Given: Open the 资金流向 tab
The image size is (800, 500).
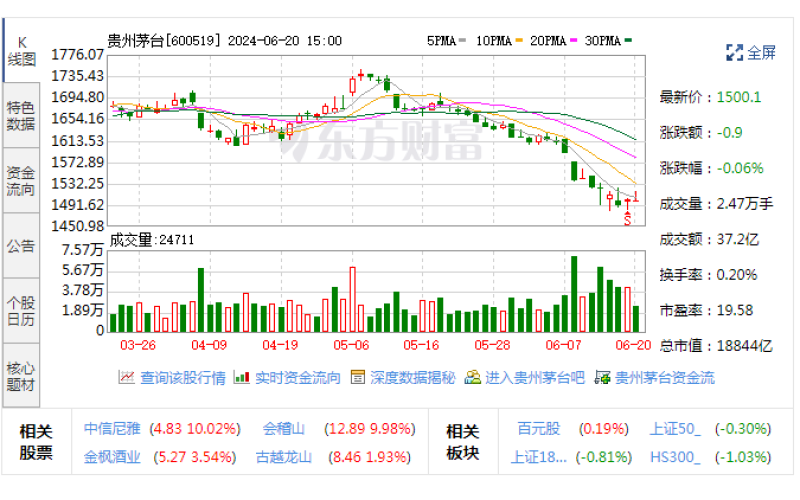Looking at the screenshot, I should (21, 181).
